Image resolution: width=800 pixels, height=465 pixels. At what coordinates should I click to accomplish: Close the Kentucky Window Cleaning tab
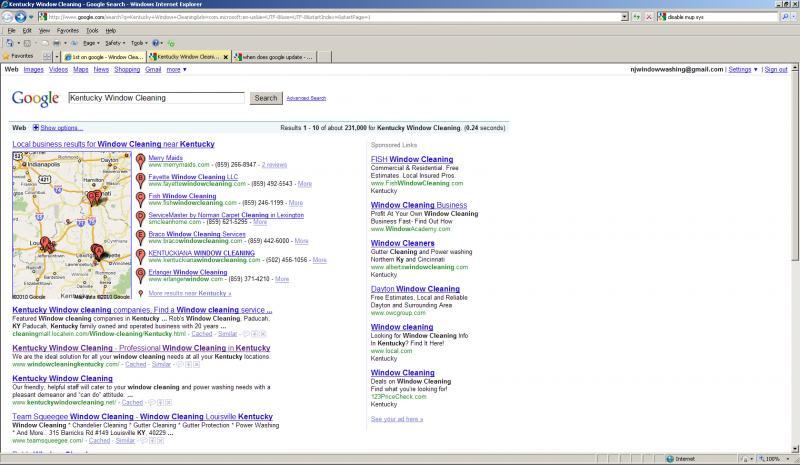point(226,57)
